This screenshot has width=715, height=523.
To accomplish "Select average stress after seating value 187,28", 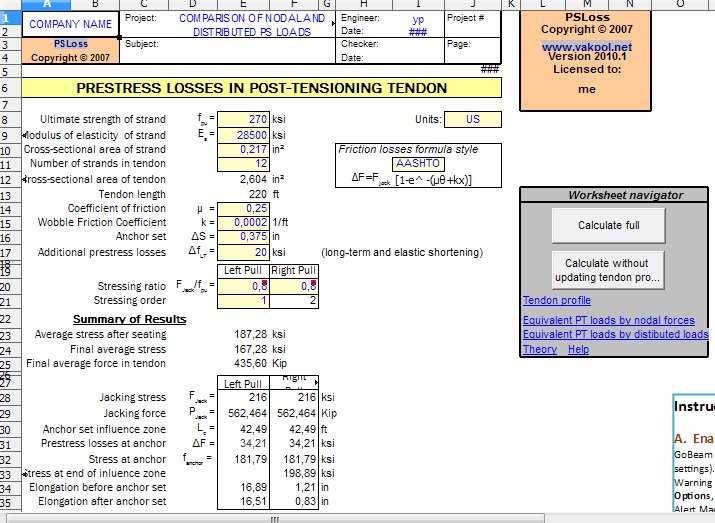I will pos(250,334).
